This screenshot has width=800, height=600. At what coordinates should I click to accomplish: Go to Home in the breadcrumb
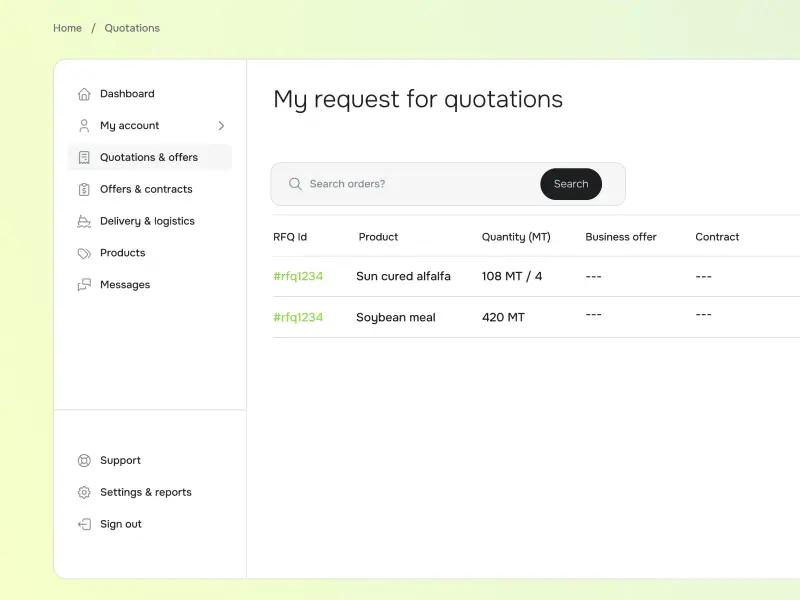tap(67, 28)
